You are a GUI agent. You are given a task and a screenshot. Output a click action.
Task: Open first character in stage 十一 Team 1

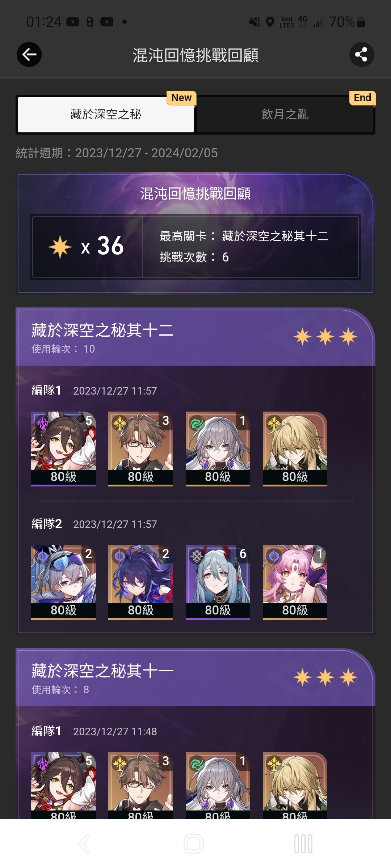pyautogui.click(x=63, y=786)
